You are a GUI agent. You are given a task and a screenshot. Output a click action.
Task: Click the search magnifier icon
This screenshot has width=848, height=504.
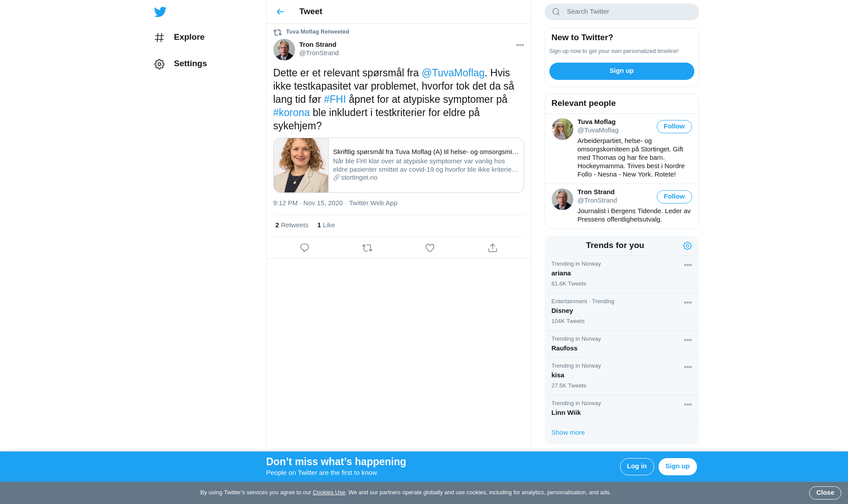pyautogui.click(x=556, y=12)
